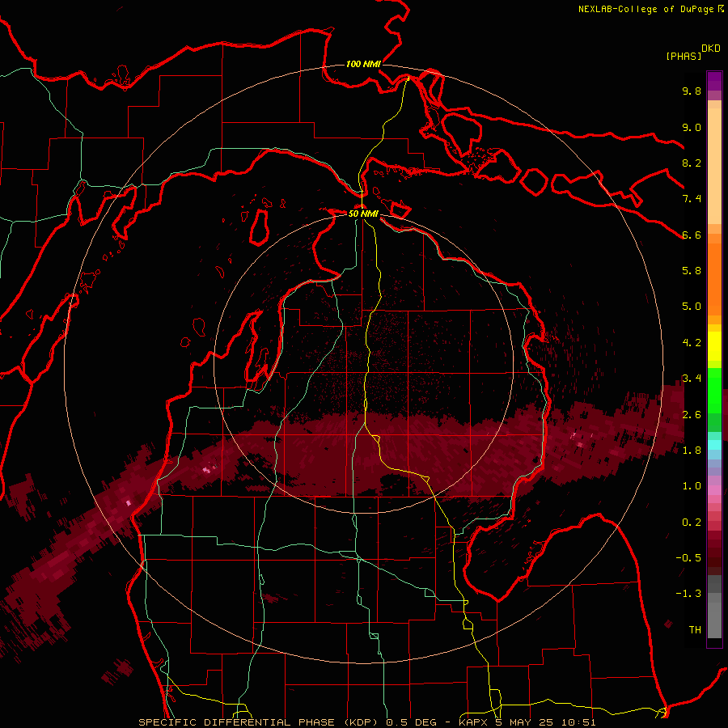Click the TH label on the color scale
The height and width of the screenshot is (728, 728).
[695, 629]
